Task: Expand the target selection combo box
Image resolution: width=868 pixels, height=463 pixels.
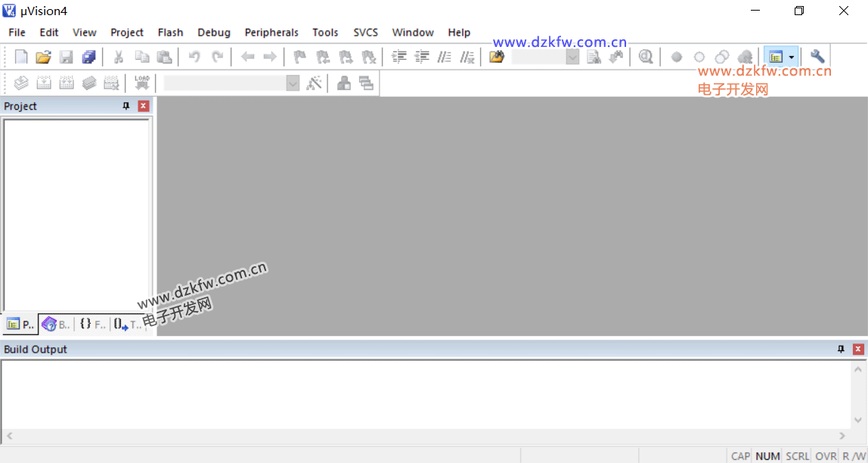Action: (x=293, y=83)
